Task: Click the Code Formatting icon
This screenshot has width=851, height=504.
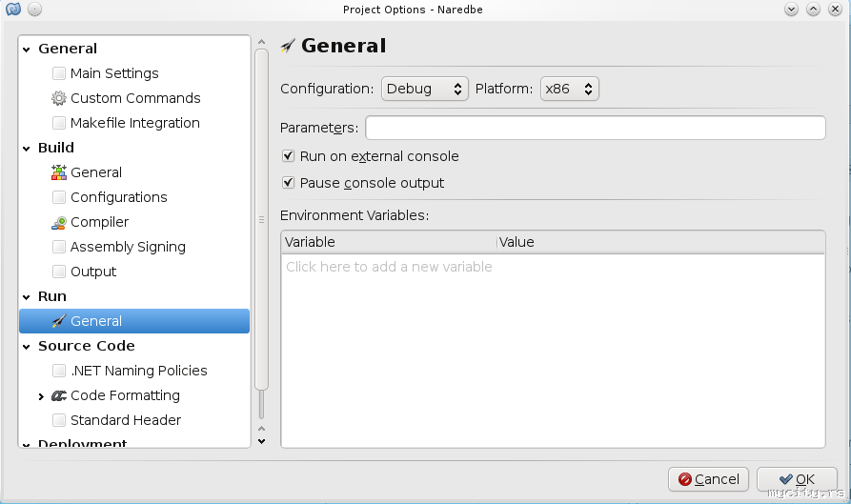Action: tap(59, 395)
